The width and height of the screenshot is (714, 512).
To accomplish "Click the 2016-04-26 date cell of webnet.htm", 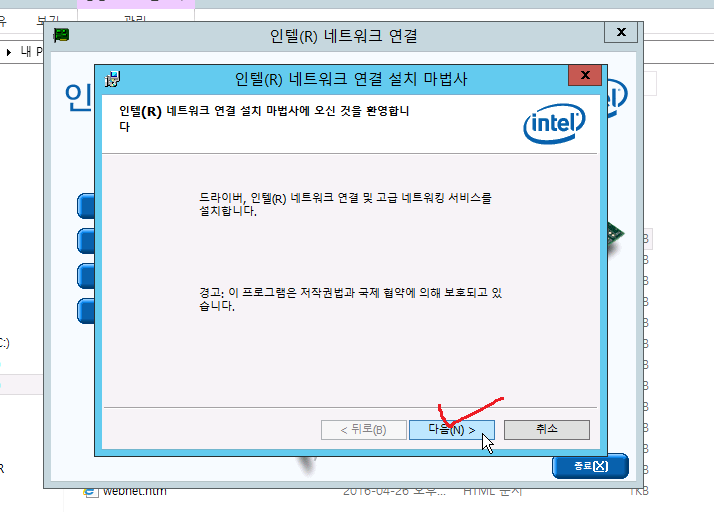I will point(394,492).
